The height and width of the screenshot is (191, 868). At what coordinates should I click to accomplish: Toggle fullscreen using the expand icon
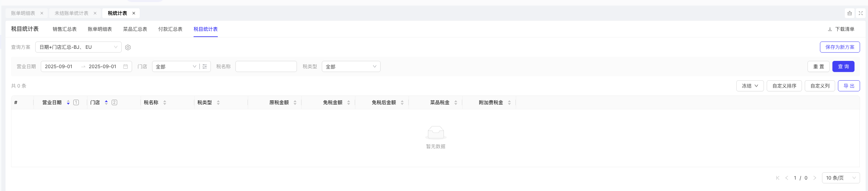click(861, 13)
